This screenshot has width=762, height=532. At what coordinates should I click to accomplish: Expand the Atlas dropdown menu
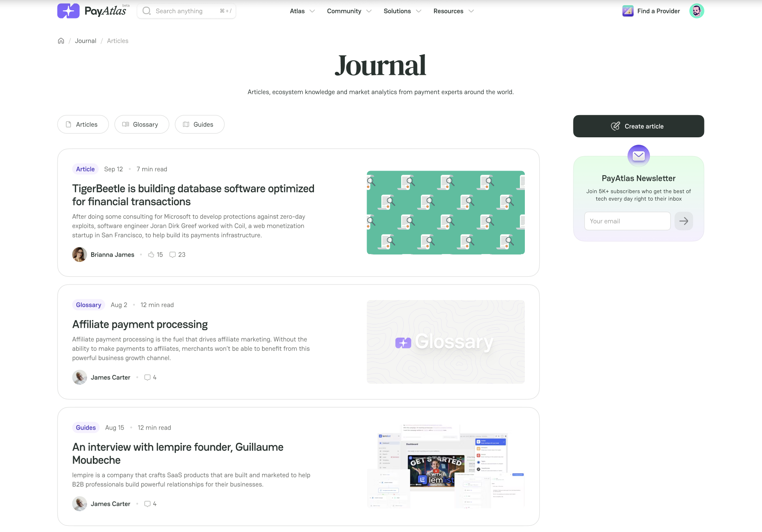pos(302,11)
